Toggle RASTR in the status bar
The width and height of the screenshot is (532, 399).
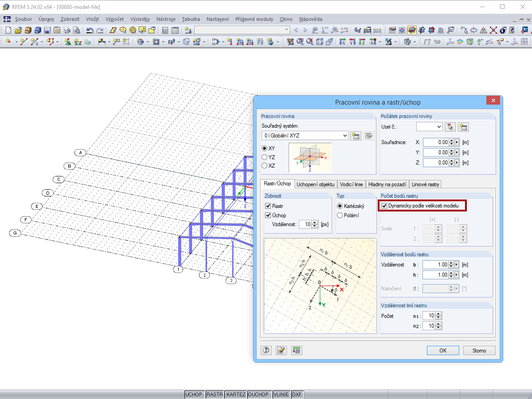215,395
